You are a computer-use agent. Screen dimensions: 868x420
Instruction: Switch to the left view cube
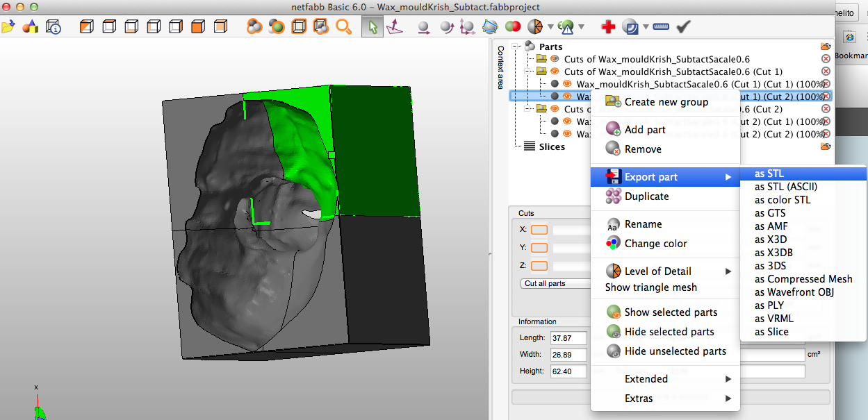(154, 27)
